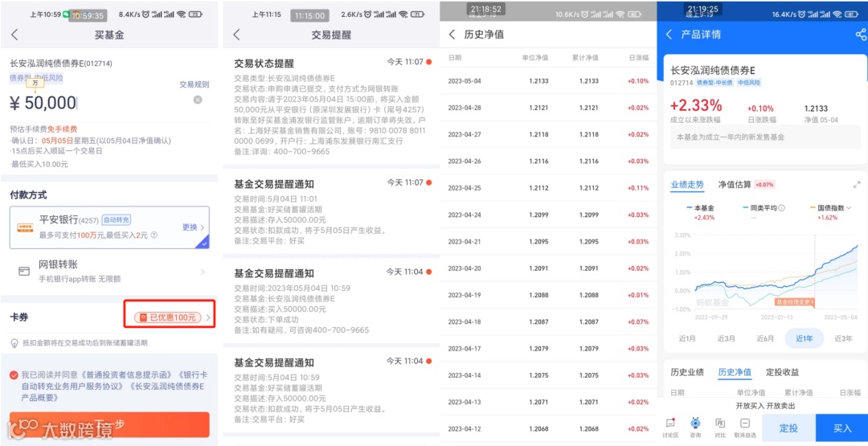Select the 2023-04-25 net value row

[548, 187]
